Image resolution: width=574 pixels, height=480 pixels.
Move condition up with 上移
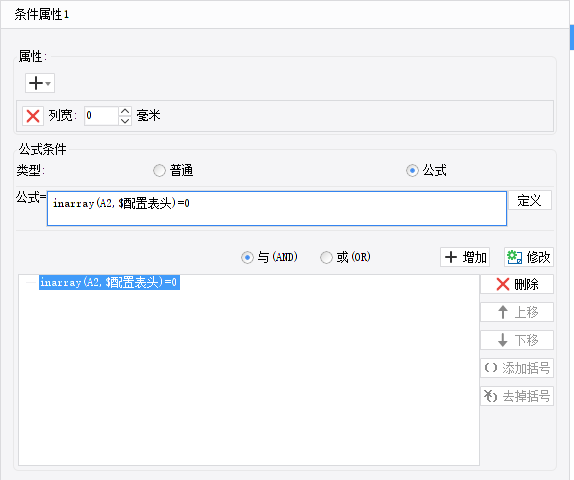point(517,312)
